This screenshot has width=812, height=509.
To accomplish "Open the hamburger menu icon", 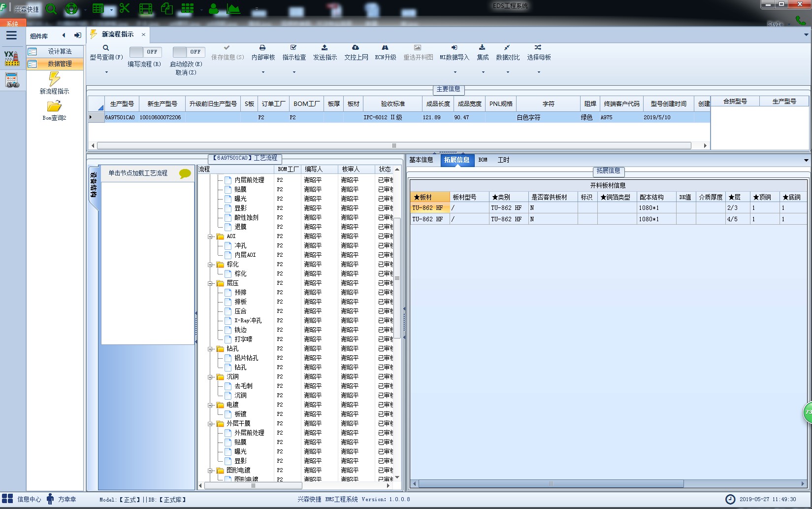I will tap(11, 35).
